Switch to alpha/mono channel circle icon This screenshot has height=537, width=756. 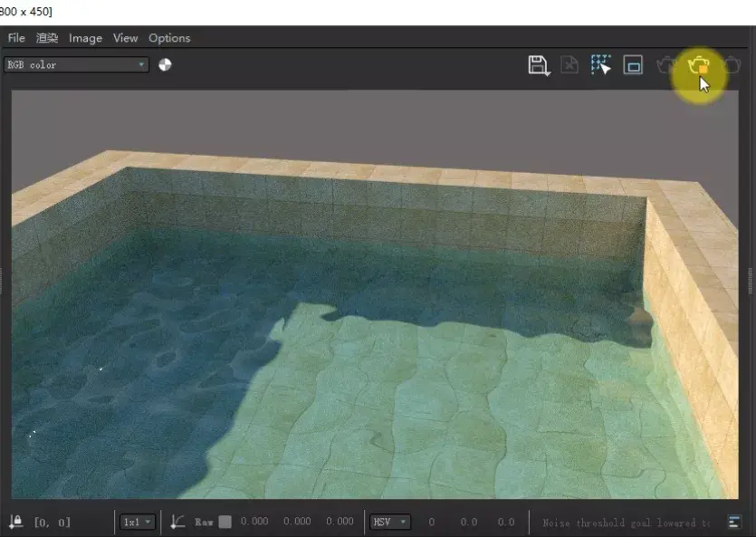click(x=165, y=64)
